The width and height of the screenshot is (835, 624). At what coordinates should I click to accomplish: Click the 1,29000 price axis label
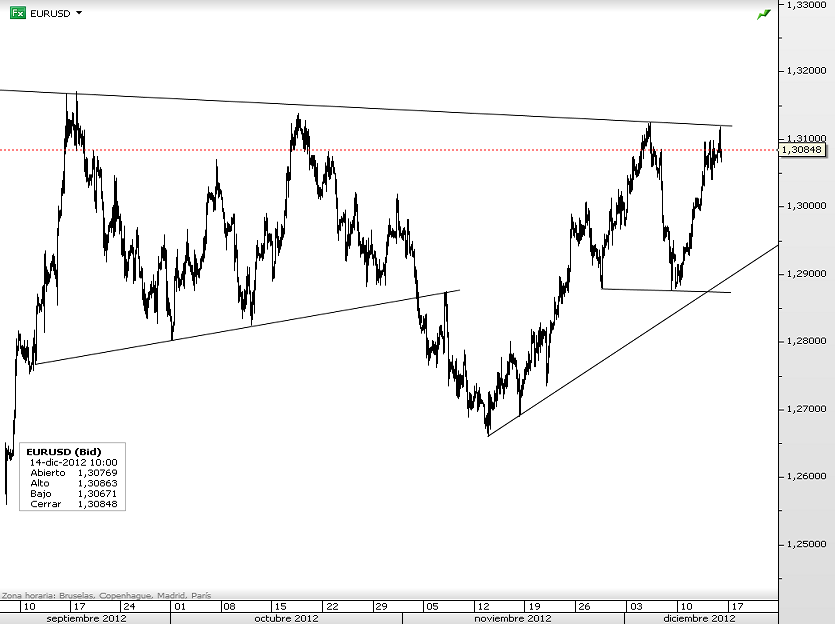point(806,274)
